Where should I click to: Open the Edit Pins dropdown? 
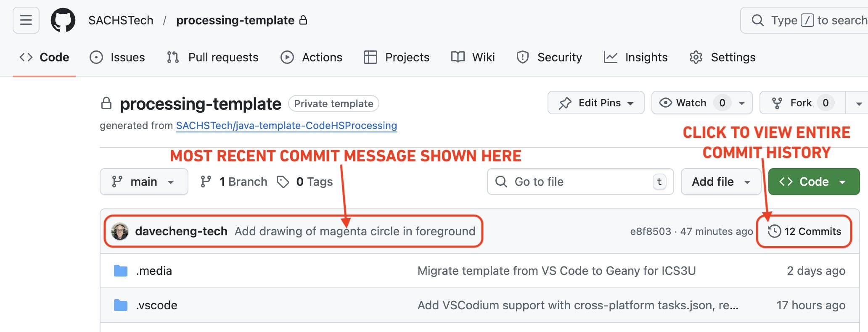pos(595,103)
